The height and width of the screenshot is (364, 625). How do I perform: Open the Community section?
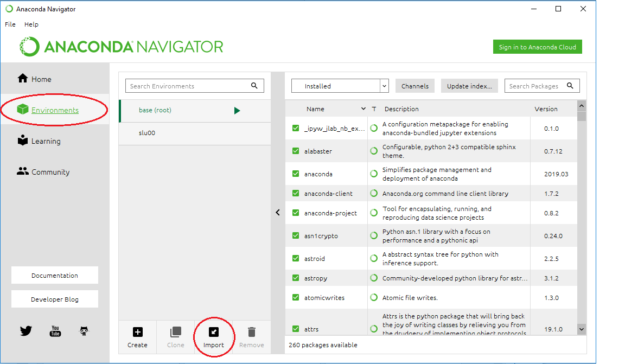pyautogui.click(x=43, y=172)
